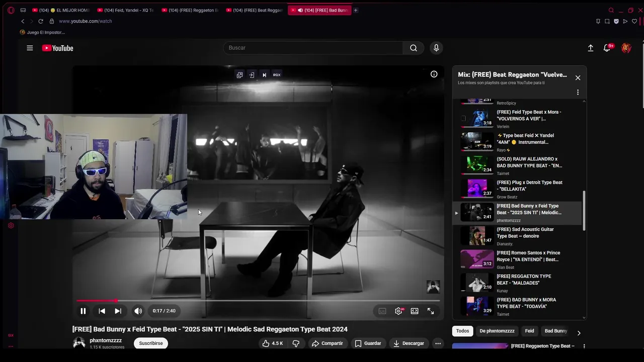Open options for Reggaeton Type Beat suggestion
The width and height of the screenshot is (644, 362).
pyautogui.click(x=584, y=346)
